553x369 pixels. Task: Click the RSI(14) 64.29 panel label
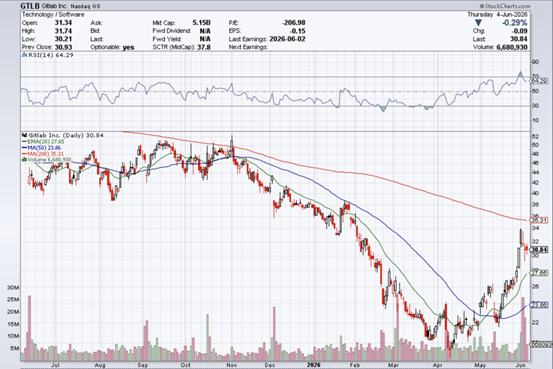pos(50,55)
